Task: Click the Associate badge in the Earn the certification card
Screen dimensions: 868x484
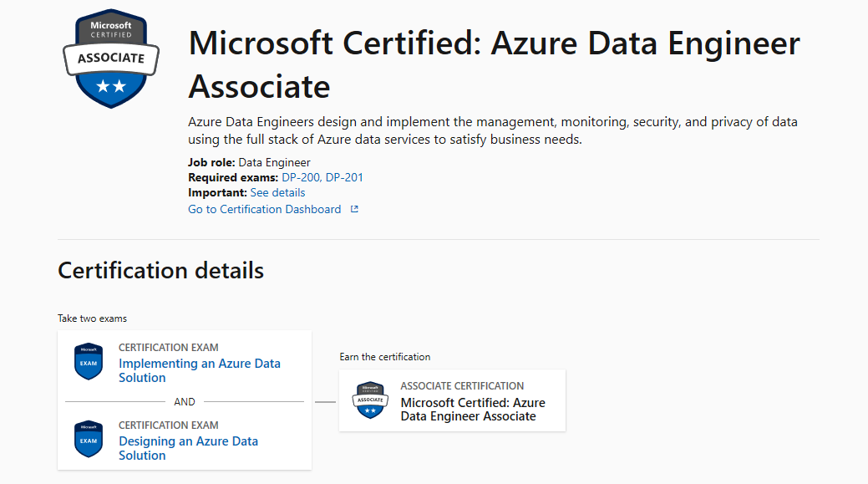Action: pos(370,400)
